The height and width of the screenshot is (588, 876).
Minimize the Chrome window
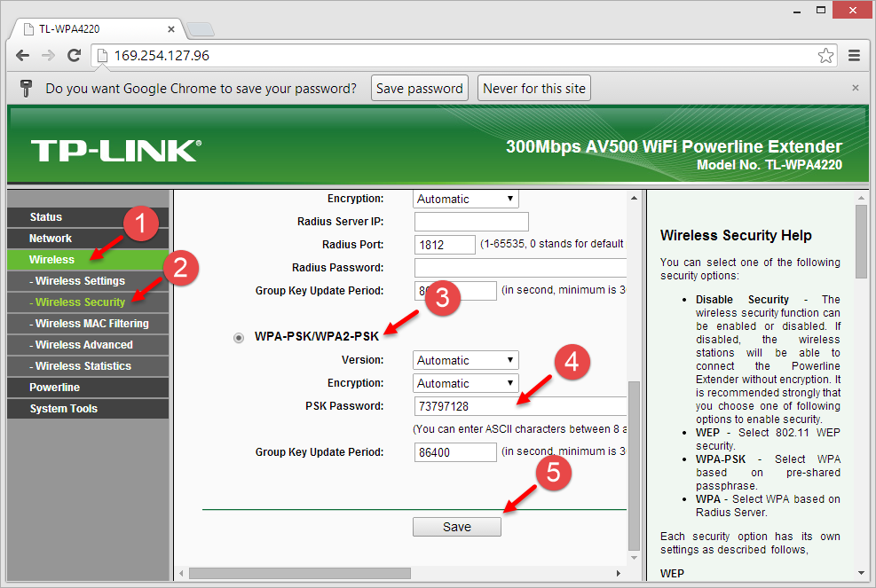797,11
